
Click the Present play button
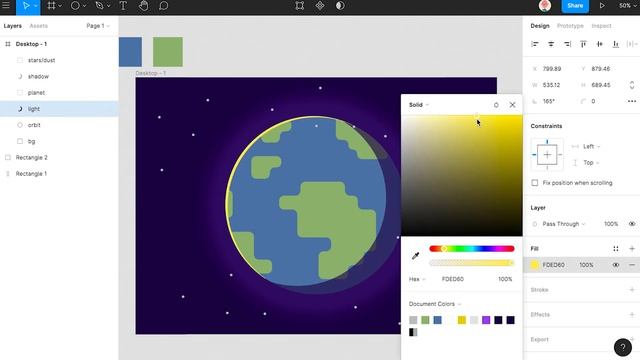602,6
